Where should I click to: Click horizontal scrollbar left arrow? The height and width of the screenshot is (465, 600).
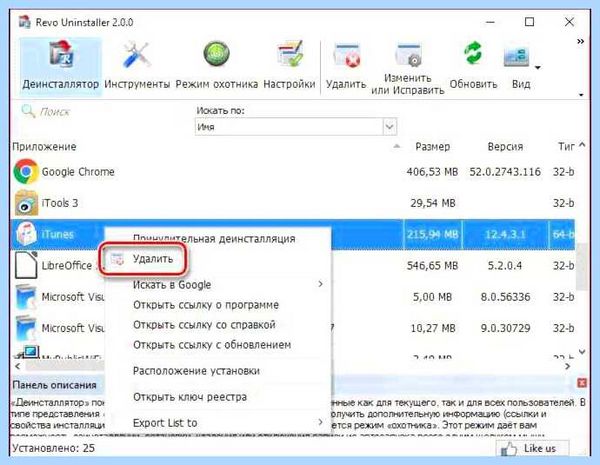click(18, 366)
